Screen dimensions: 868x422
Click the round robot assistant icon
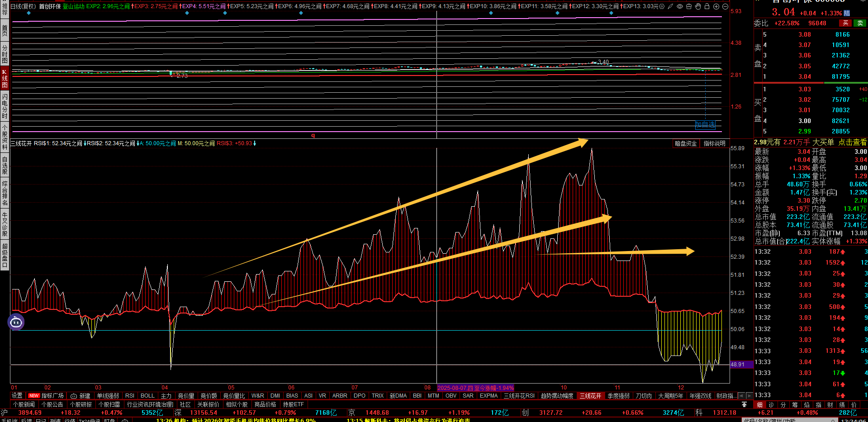[x=16, y=322]
